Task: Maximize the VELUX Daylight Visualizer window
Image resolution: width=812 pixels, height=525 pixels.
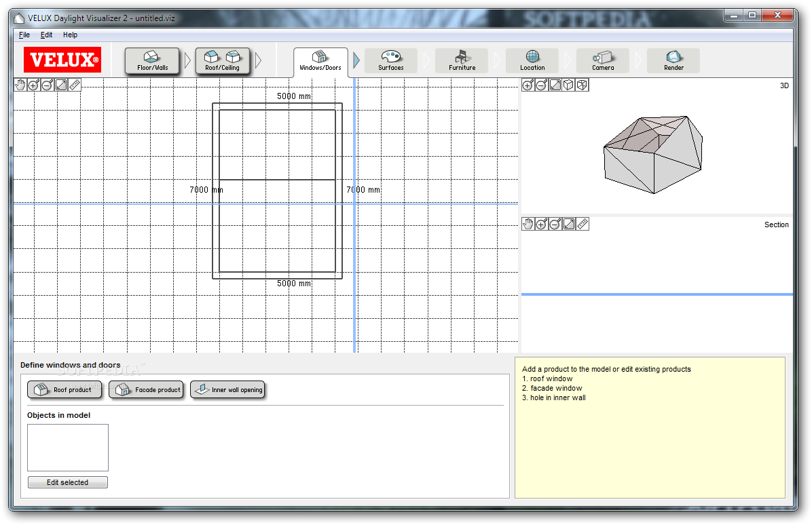Action: coord(752,16)
